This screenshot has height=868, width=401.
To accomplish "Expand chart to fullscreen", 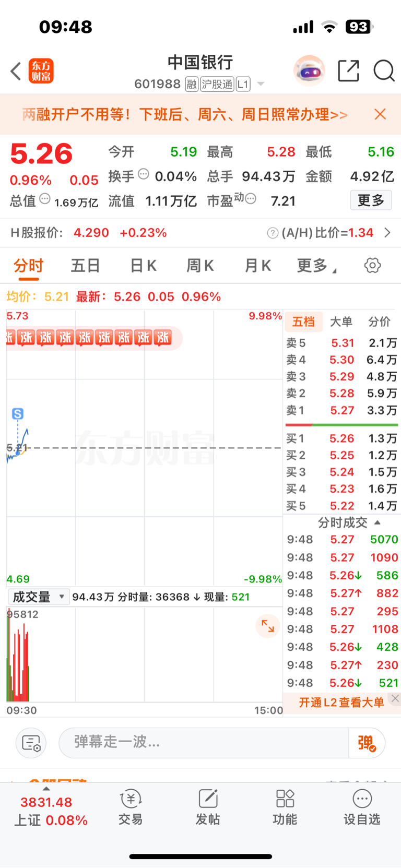I will (268, 626).
